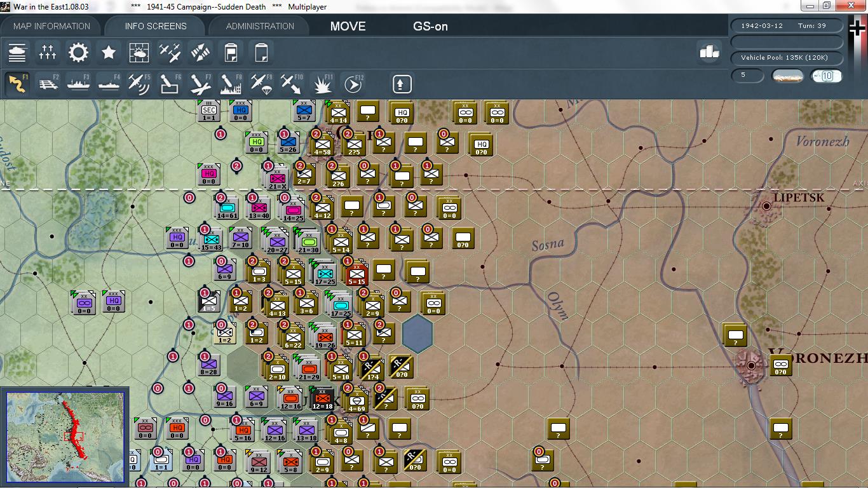
Task: Enable rail transport mode with F2 icon
Action: [x=48, y=83]
